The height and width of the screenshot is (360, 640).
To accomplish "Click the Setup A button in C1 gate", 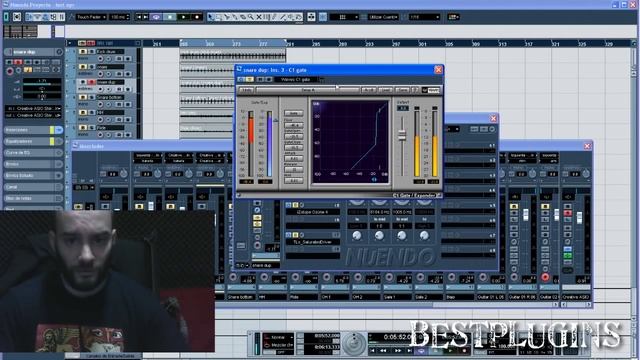I will [308, 90].
